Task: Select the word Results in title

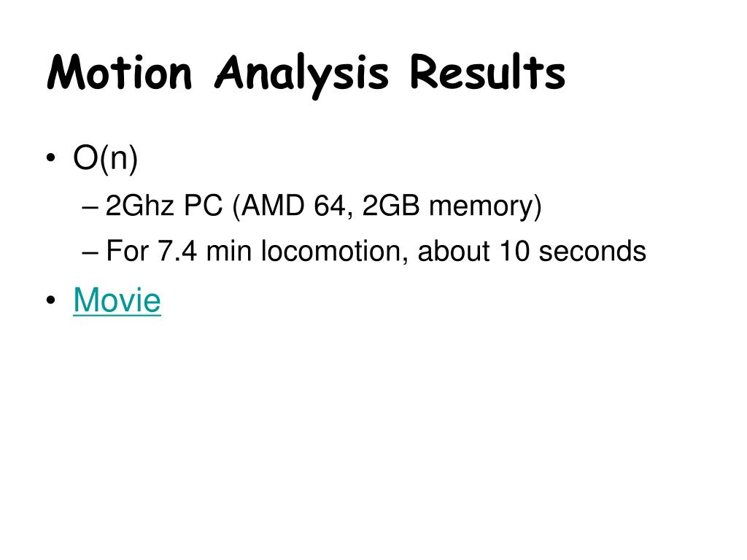Action: (488, 72)
